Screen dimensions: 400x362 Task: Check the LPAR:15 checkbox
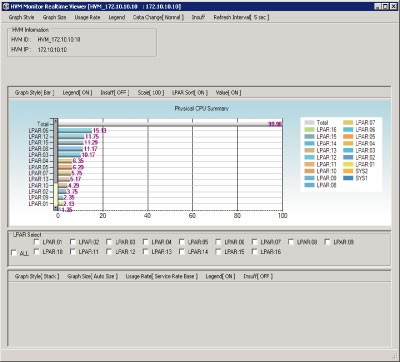218,252
